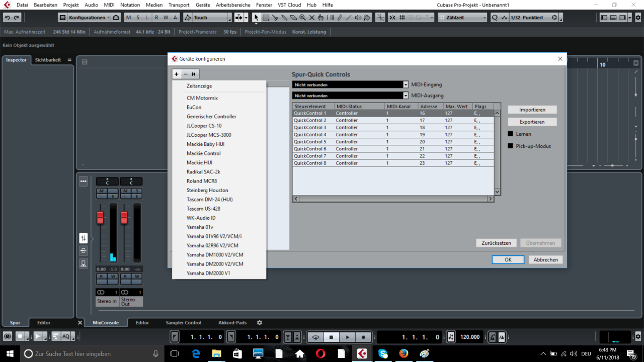The width and height of the screenshot is (644, 362).
Task: Open the MIDI-Ausgang dropdown
Action: (x=350, y=96)
